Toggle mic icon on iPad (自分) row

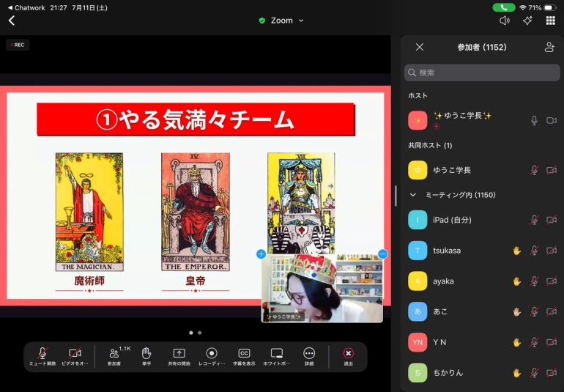(x=534, y=220)
